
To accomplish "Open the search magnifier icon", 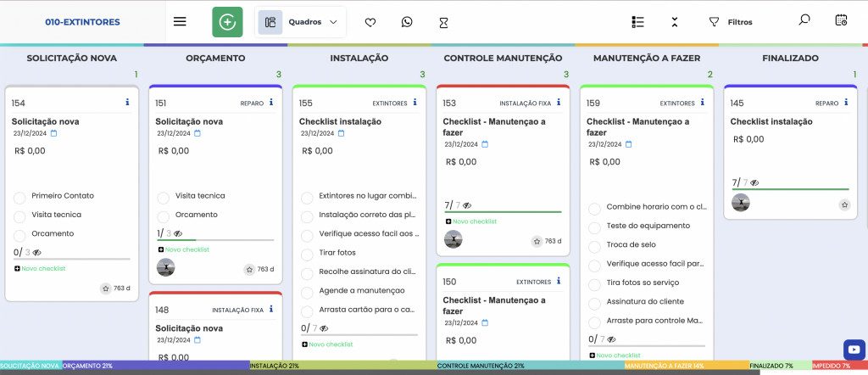I will 804,20.
